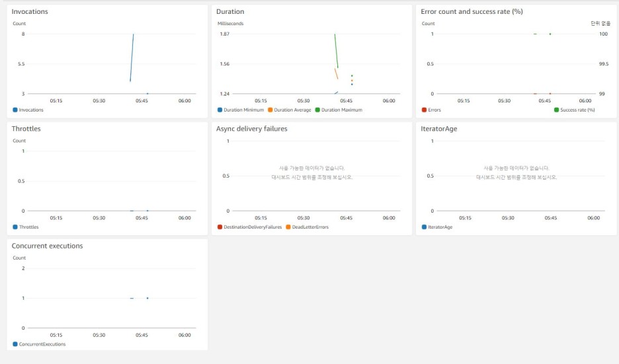Click the IteratorAge legend entry
The image size is (619, 364).
[437, 227]
